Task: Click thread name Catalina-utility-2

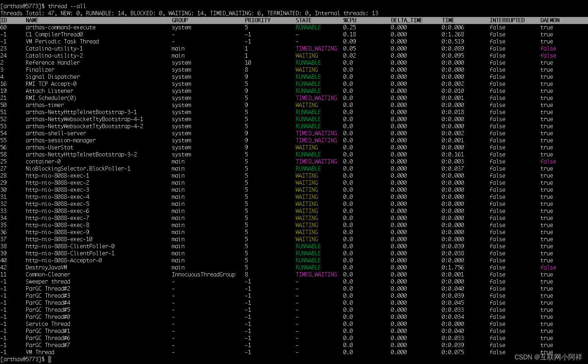Action: (x=54, y=55)
